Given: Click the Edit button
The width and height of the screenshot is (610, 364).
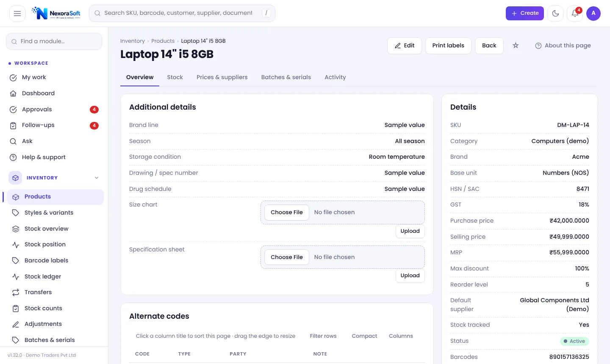Looking at the screenshot, I should click(405, 46).
